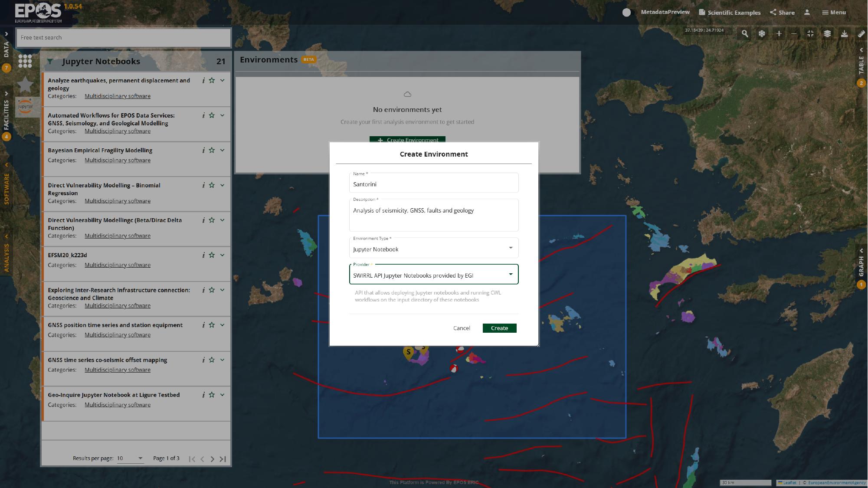Click the favourites star in left sidebar
The image size is (868, 488).
tap(26, 84)
